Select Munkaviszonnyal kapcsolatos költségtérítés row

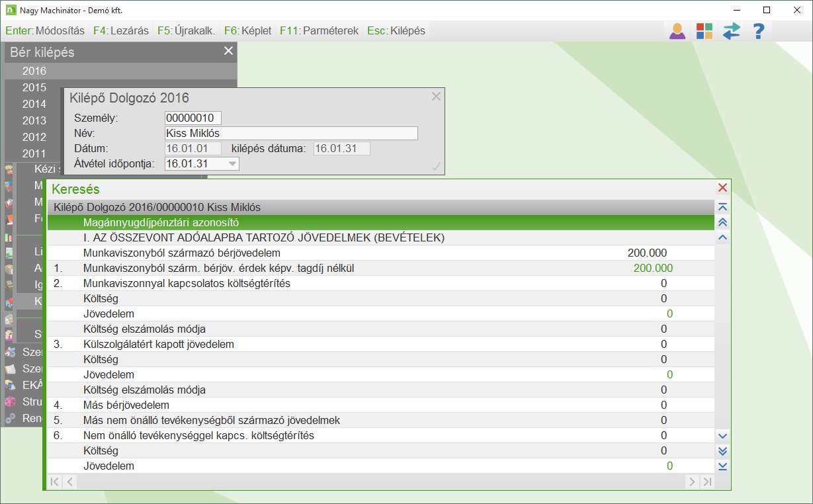coord(381,283)
